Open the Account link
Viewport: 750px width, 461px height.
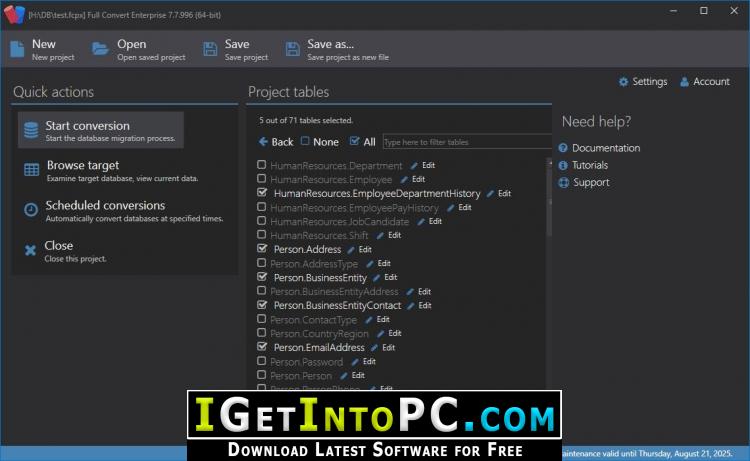pos(705,82)
